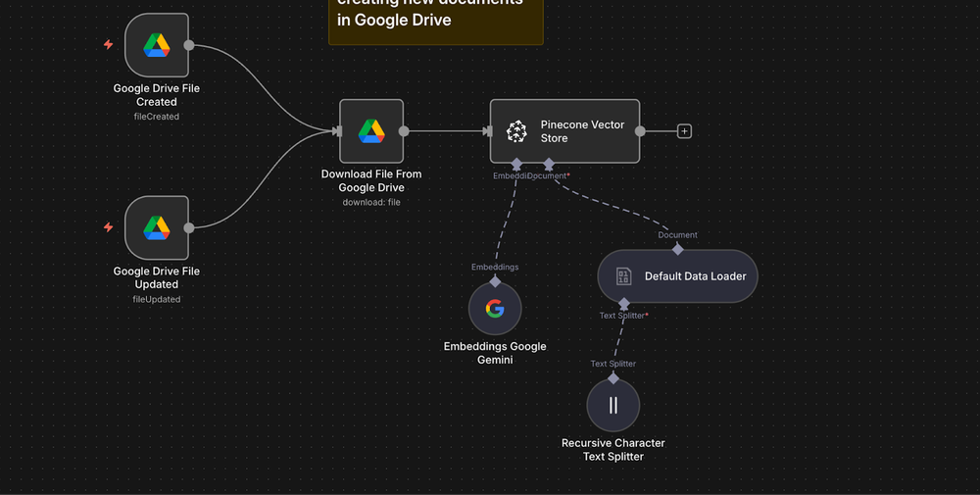Image resolution: width=980 pixels, height=495 pixels.
Task: Click the Embeddings Google Gemini node
Action: (495, 309)
